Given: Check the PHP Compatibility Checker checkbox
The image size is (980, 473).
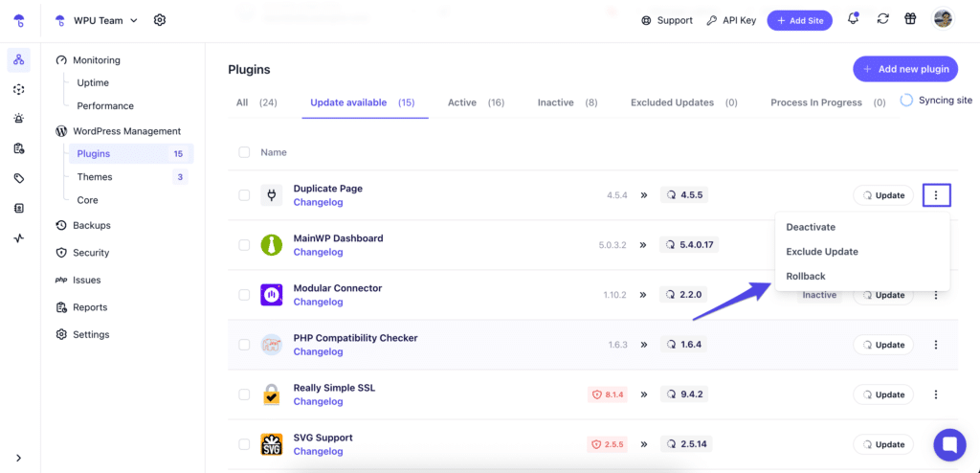Looking at the screenshot, I should (x=244, y=345).
